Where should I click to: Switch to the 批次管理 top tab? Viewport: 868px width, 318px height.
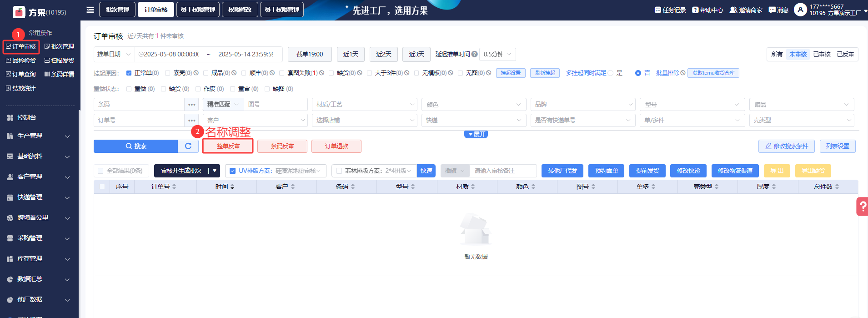click(x=117, y=10)
